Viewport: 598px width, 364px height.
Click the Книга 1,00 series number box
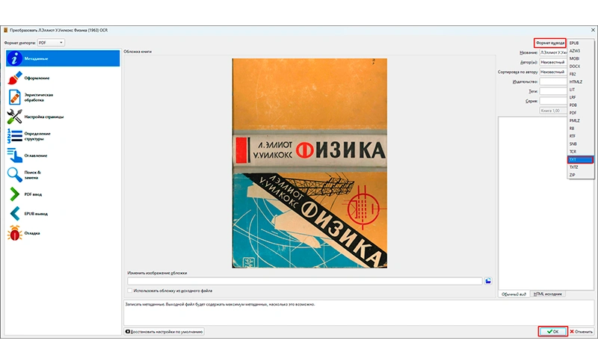point(553,111)
